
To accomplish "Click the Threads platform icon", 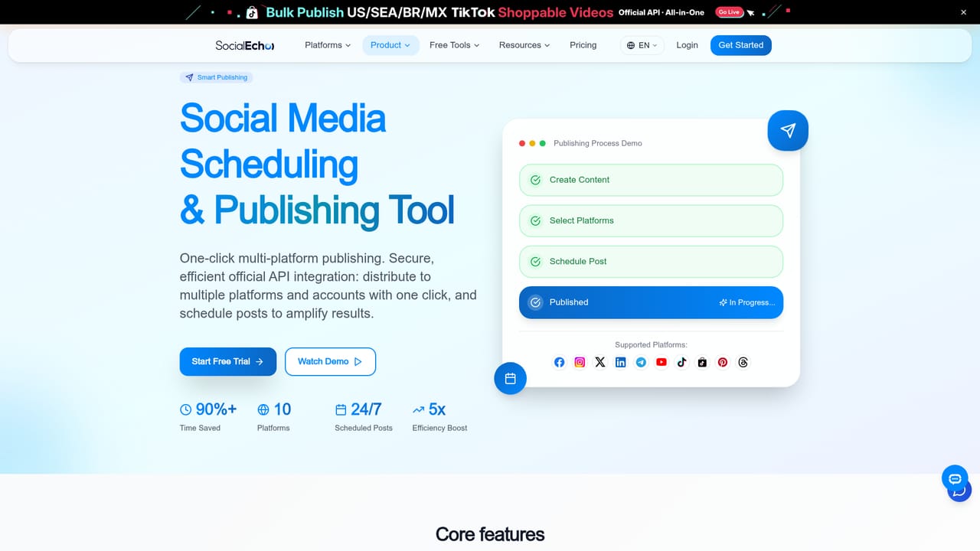I will 743,362.
